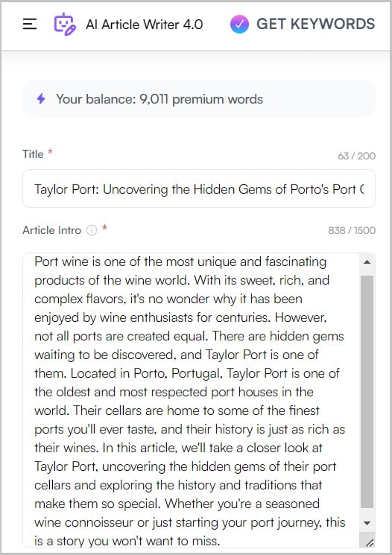Click GET KEYWORDS text
Viewport: 392px width, 555px height.
click(x=315, y=24)
